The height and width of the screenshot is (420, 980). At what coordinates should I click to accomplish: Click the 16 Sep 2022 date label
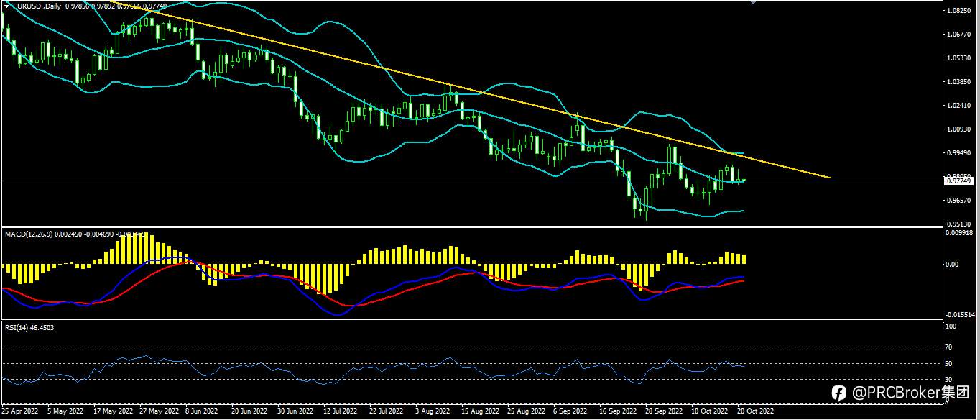tap(618, 412)
